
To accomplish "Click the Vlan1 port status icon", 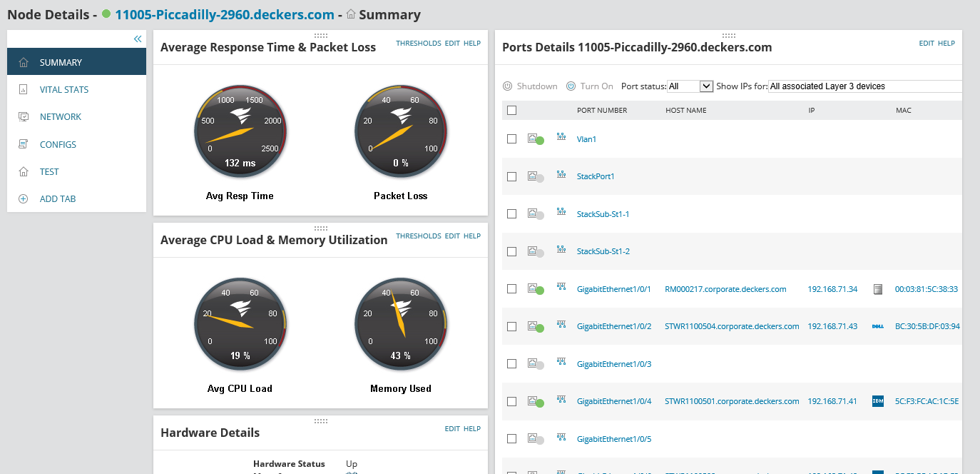I will tap(536, 139).
